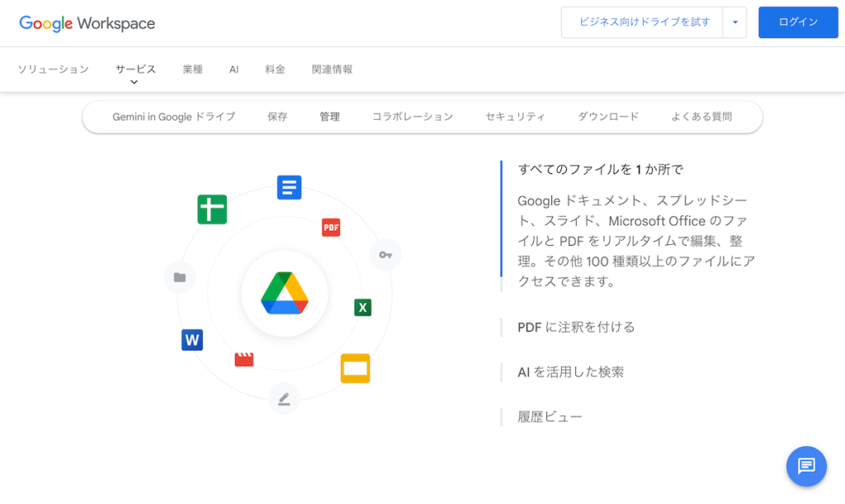Jump to Gemini in Google ドライブ section
Screen dimensions: 845x504
coord(173,117)
